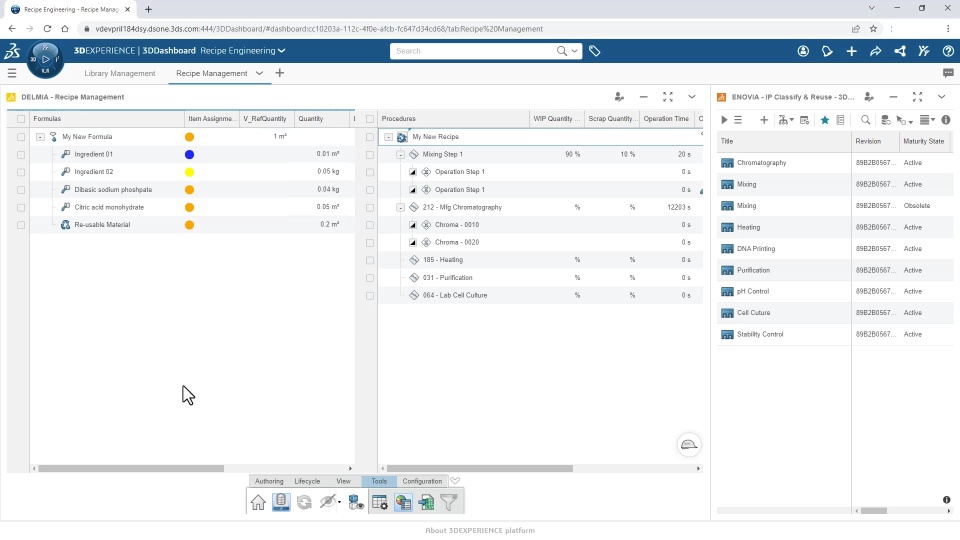Reload the browser page

coord(47,29)
